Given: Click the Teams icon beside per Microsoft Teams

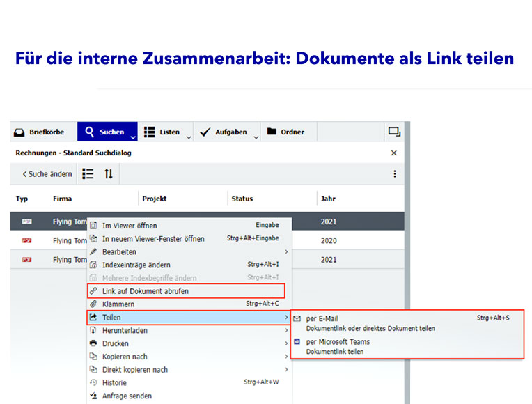Looking at the screenshot, I should click(297, 341).
